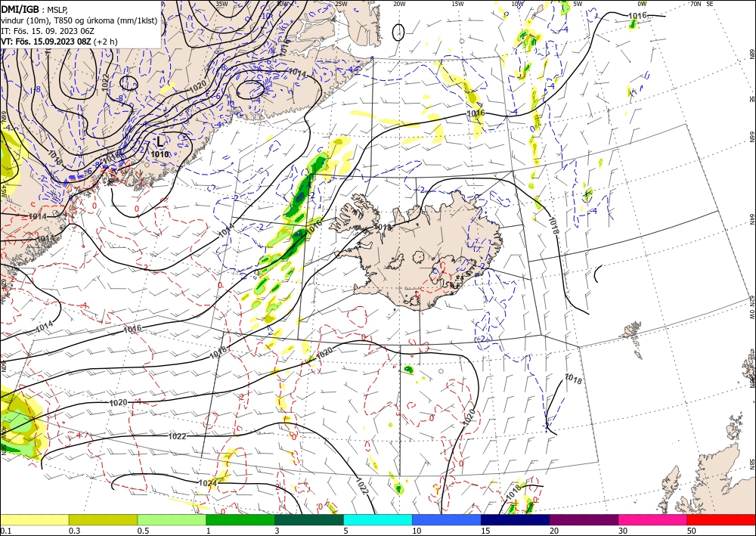The image size is (756, 536).
Task: Click the '20W' longitude label
Action: coord(399,4)
